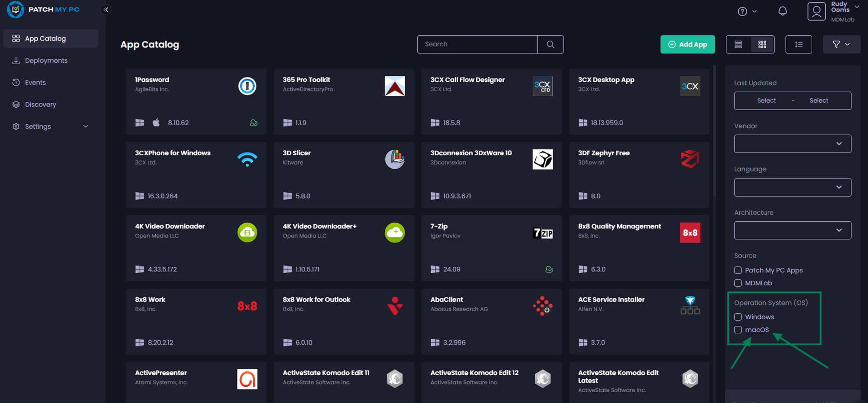Expand the filter funnel dropdown
Screen dimensions: 868x403
842,44
